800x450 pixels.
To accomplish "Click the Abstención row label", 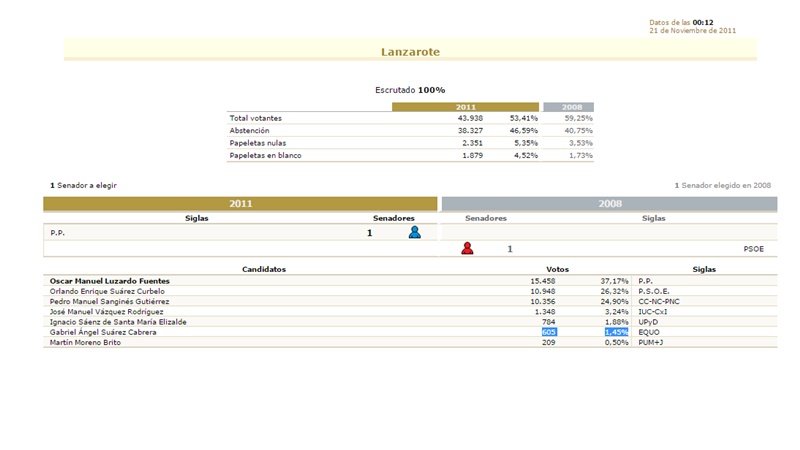I will point(249,130).
